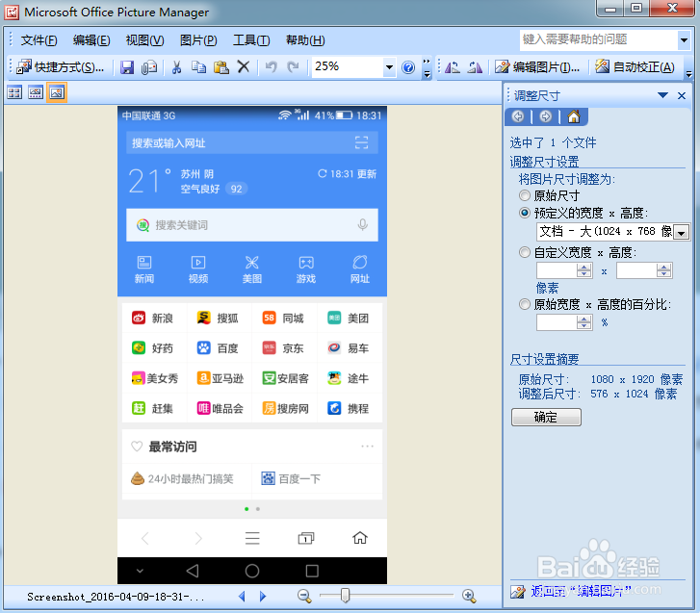Viewport: 700px width, 613px height.
Task: Click the Screenshot filename in status bar
Action: pyautogui.click(x=116, y=597)
